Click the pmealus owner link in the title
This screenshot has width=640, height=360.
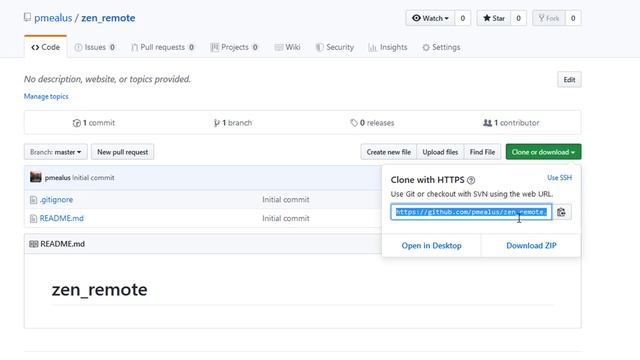[53, 18]
